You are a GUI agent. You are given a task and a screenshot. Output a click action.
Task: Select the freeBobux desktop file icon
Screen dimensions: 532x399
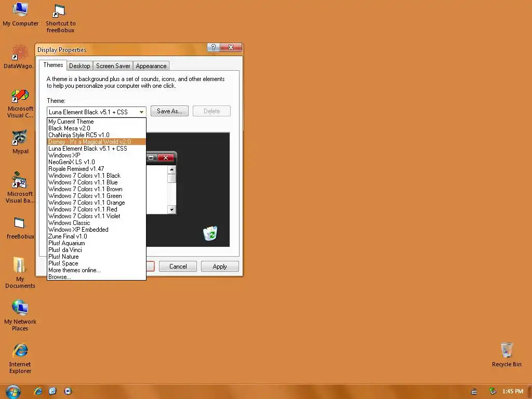[x=20, y=228]
